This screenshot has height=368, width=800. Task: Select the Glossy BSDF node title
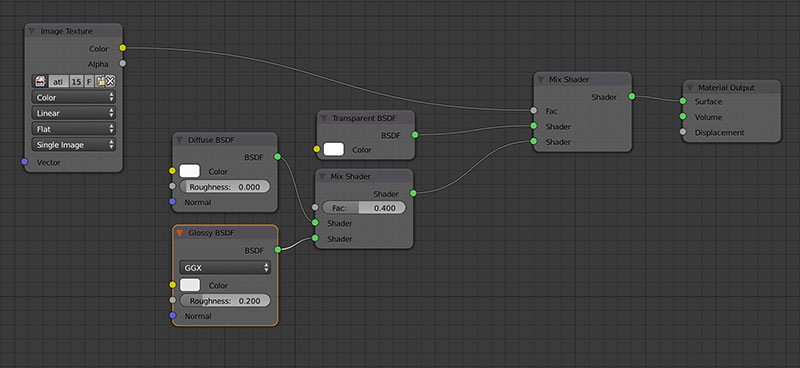(x=212, y=233)
